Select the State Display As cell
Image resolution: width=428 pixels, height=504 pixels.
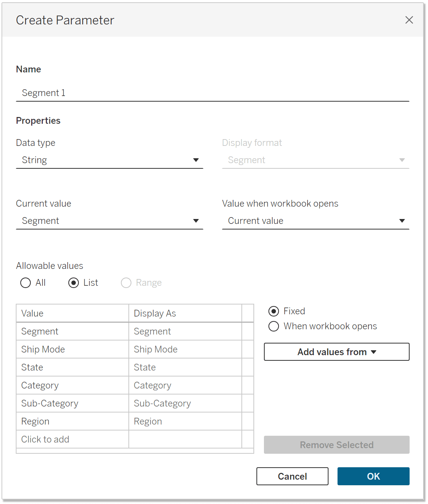click(x=185, y=367)
